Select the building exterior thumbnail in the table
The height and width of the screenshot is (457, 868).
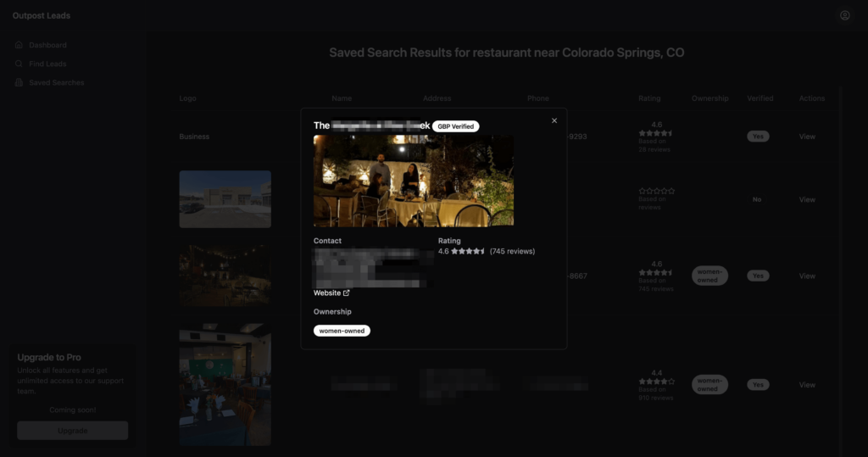(225, 199)
